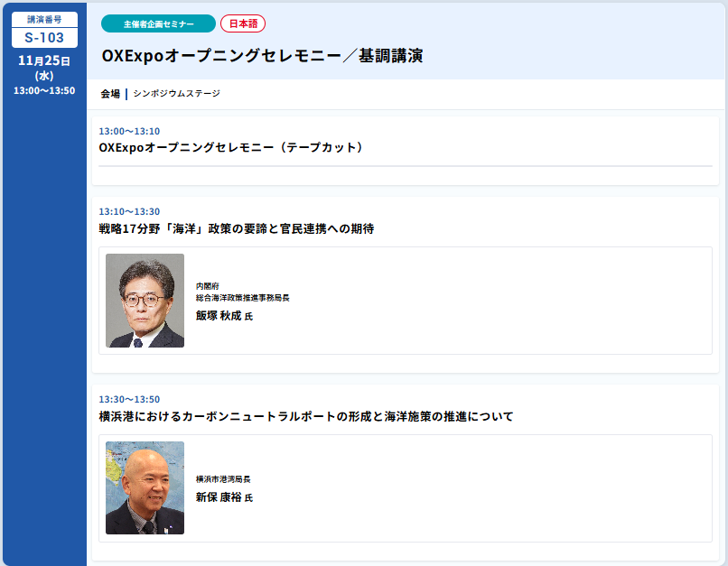Click the テープカット ceremony heading
The image size is (728, 566).
(231, 147)
